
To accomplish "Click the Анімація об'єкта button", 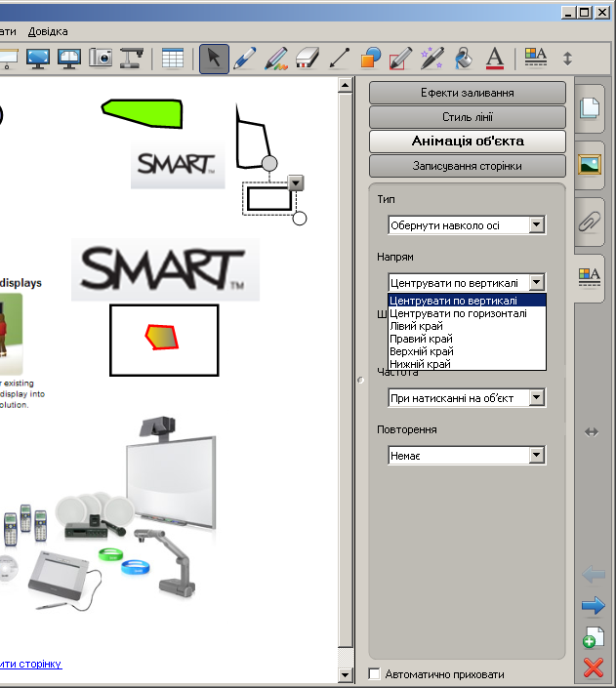I will tap(468, 142).
